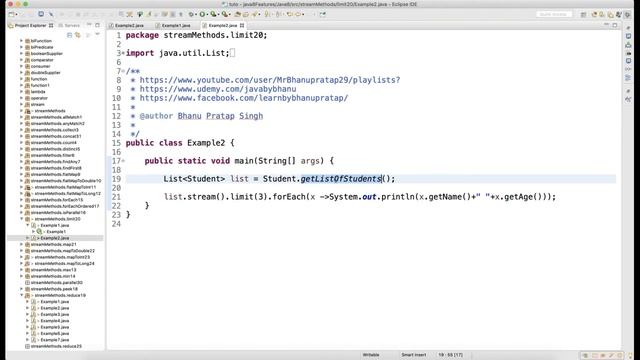The image size is (640, 360).
Task: Expand the doubleSupplier package
Action: click(x=21, y=73)
